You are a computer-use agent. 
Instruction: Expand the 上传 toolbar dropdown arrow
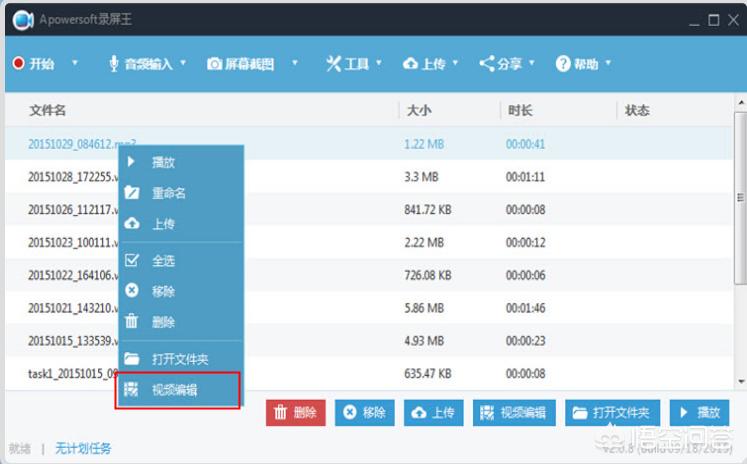(x=455, y=62)
